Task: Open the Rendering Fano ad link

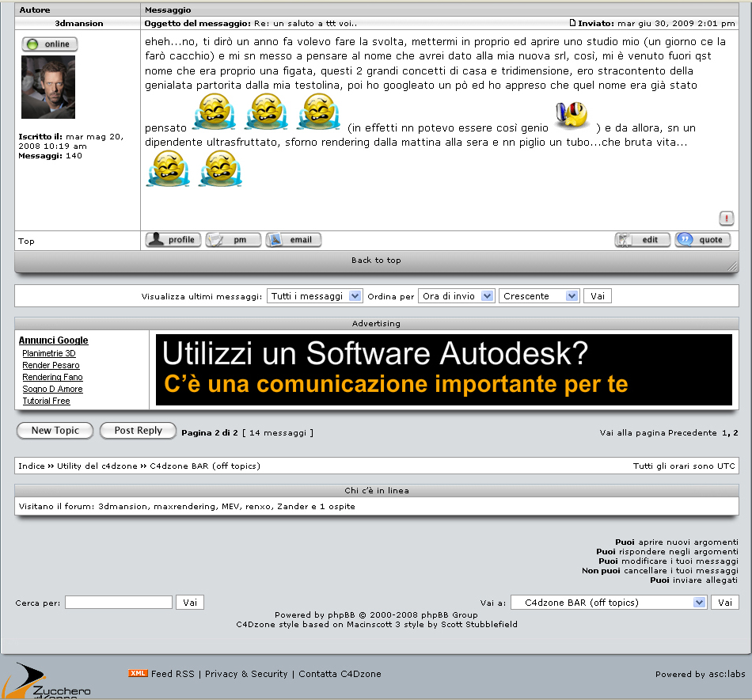Action: (x=52, y=377)
